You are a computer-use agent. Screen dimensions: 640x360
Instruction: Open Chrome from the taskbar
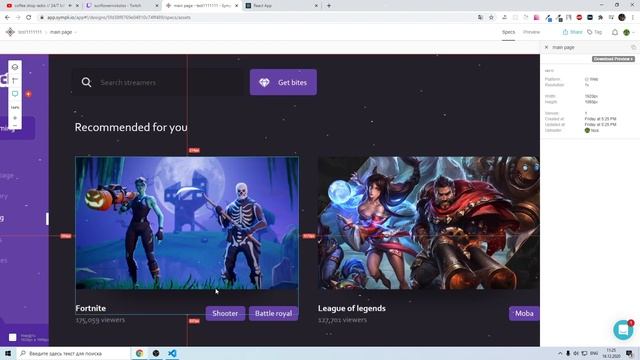(140, 353)
